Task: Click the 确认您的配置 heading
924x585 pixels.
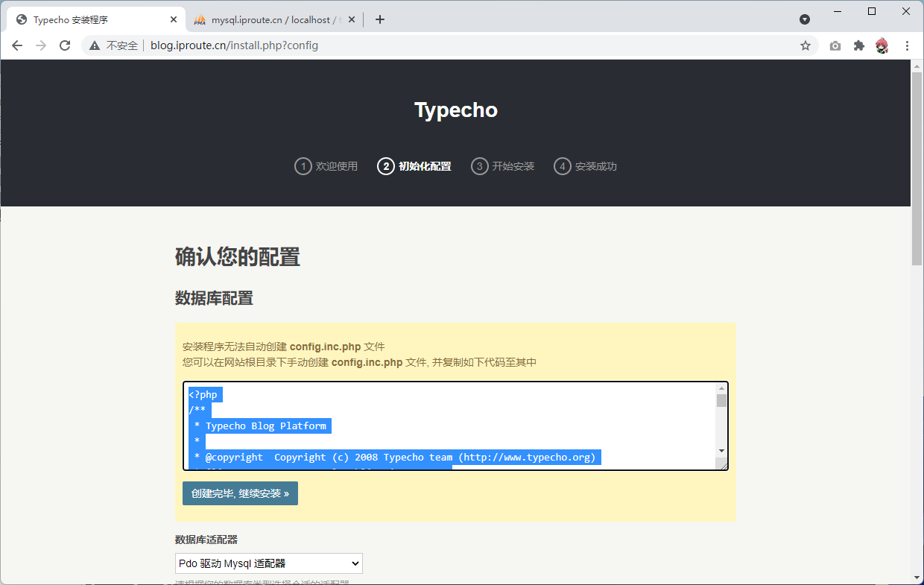Action: (x=238, y=257)
